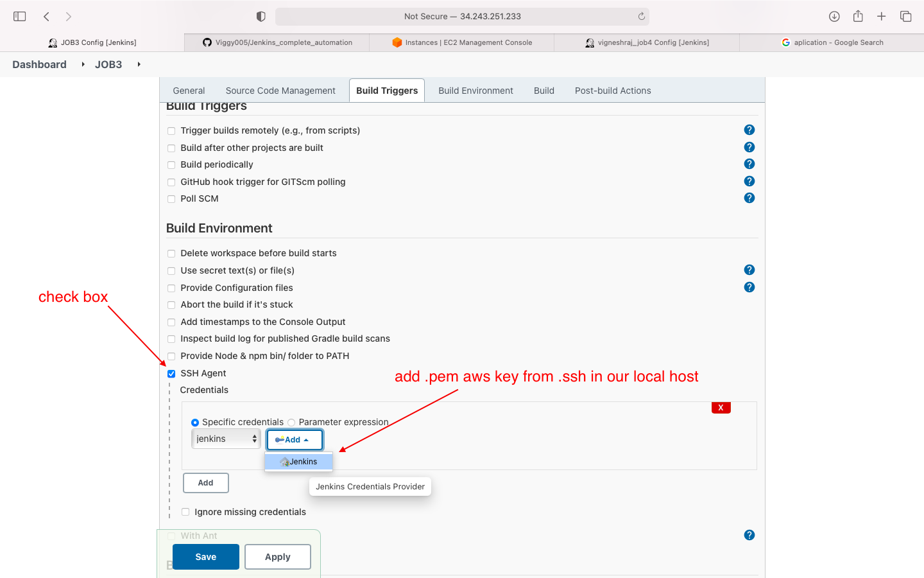
Task: Open help for Build after other projects
Action: pos(749,147)
